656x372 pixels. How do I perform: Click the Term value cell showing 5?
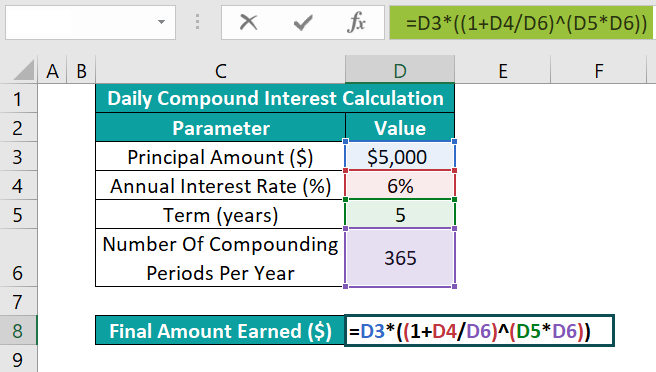click(x=400, y=214)
